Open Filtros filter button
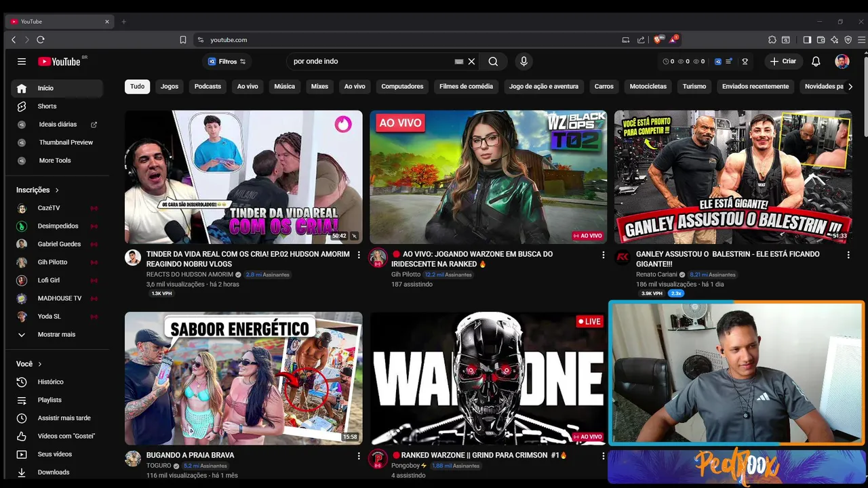This screenshot has height=488, width=868. pos(227,62)
